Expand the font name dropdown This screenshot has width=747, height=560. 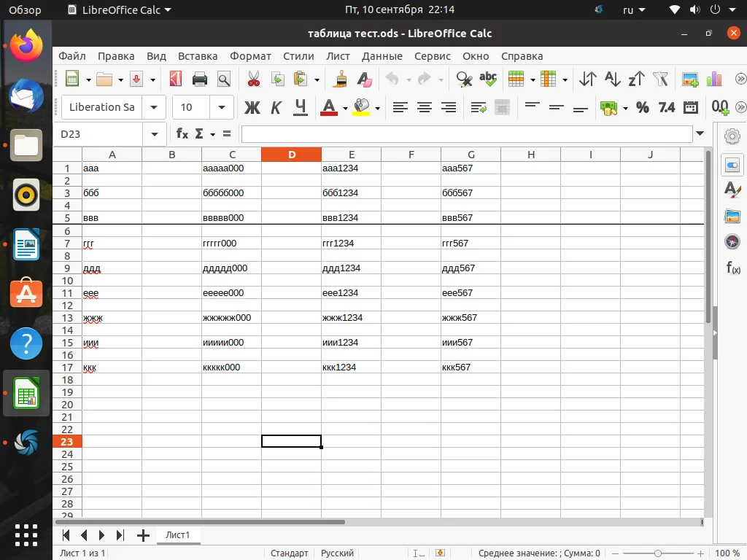(154, 108)
